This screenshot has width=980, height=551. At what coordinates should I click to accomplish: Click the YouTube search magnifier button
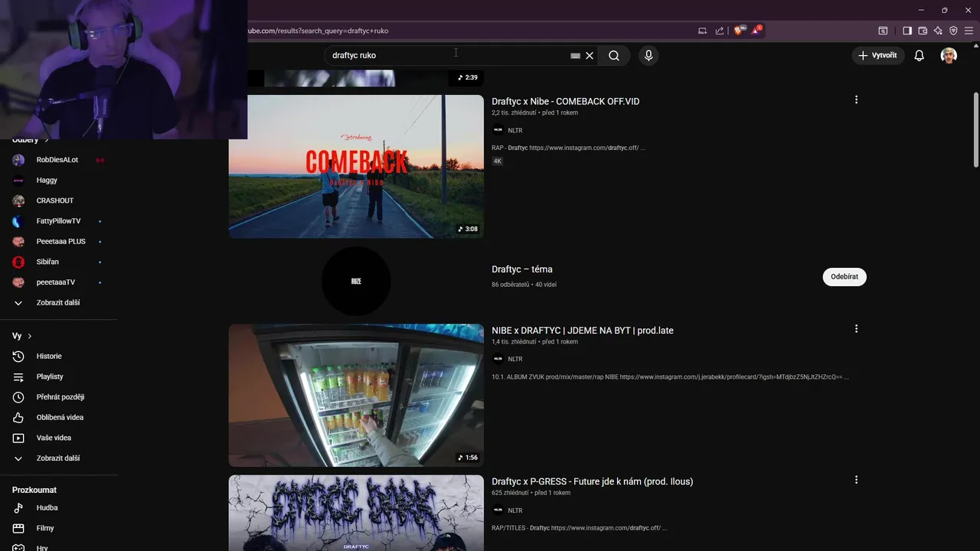click(x=614, y=55)
